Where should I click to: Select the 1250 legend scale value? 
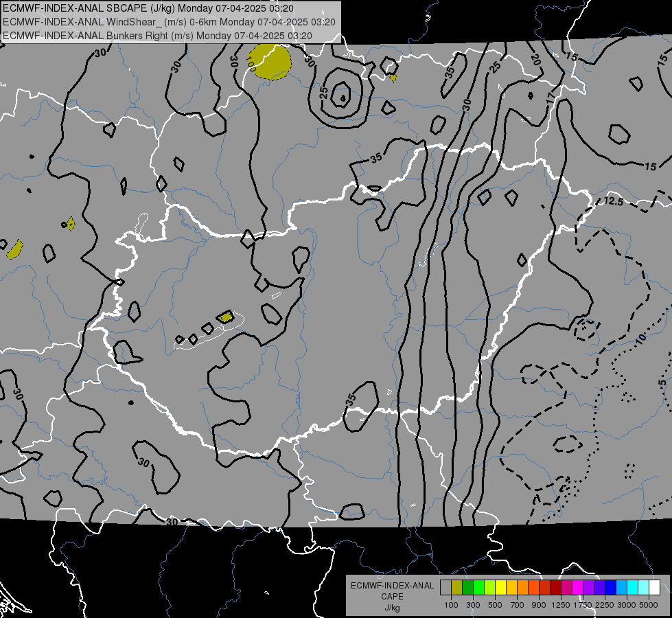point(561,605)
